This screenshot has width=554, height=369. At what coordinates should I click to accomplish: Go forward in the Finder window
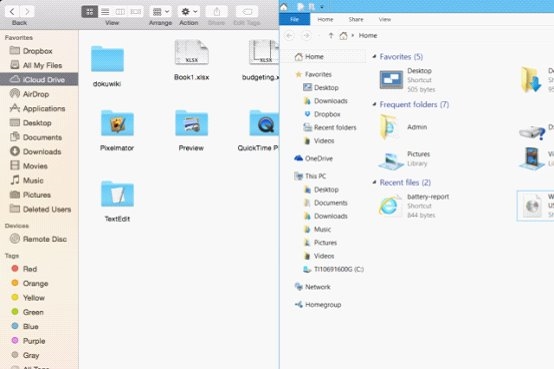tap(27, 12)
